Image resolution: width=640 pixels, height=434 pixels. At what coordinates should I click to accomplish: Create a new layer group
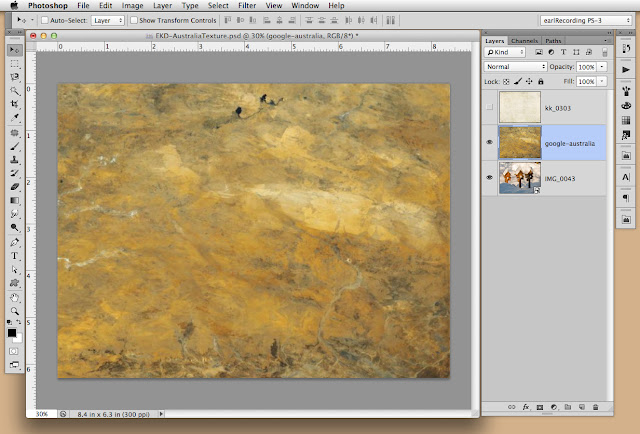click(x=568, y=407)
